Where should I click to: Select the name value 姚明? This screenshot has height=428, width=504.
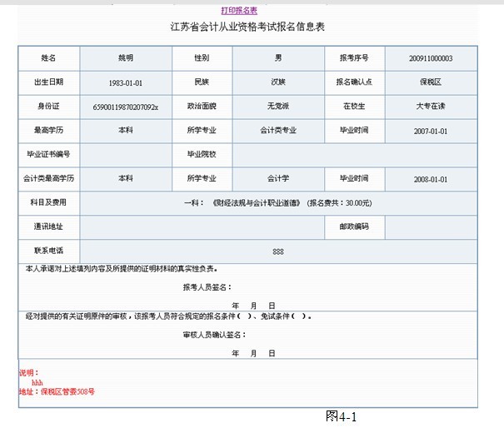pos(126,57)
